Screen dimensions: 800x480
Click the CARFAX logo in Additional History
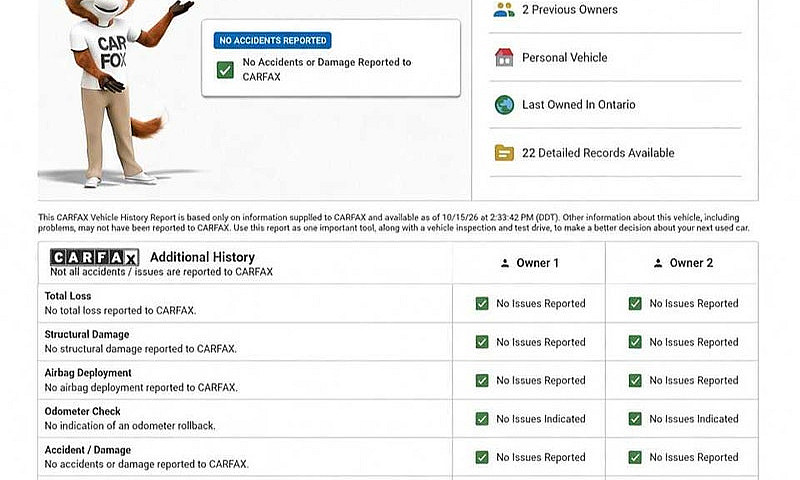point(94,258)
